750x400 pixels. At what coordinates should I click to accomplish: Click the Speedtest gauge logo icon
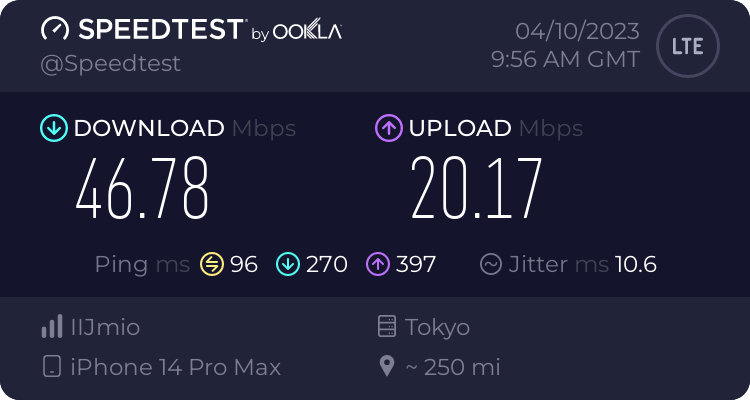(55, 29)
